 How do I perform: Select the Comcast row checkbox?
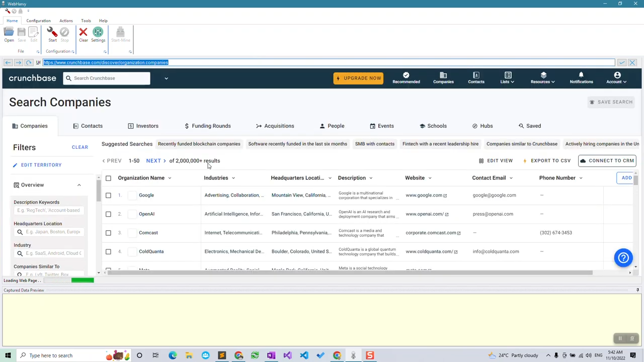[x=108, y=233]
